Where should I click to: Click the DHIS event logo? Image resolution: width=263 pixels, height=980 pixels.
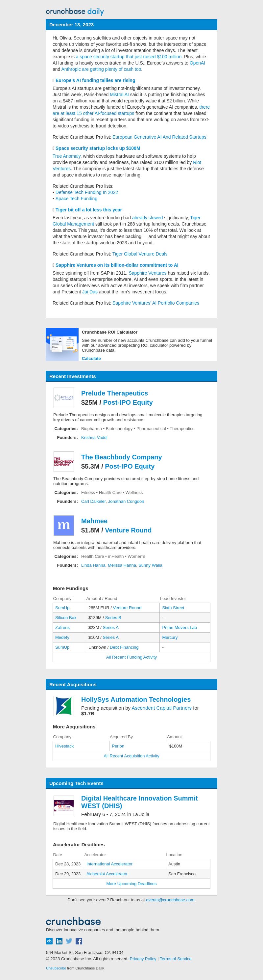click(x=63, y=805)
